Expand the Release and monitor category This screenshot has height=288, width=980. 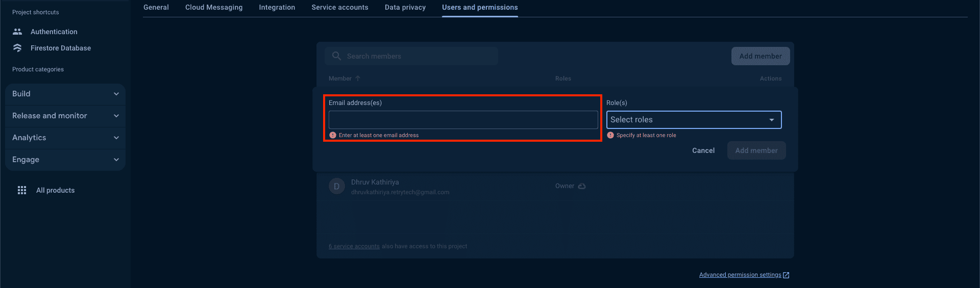point(65,116)
